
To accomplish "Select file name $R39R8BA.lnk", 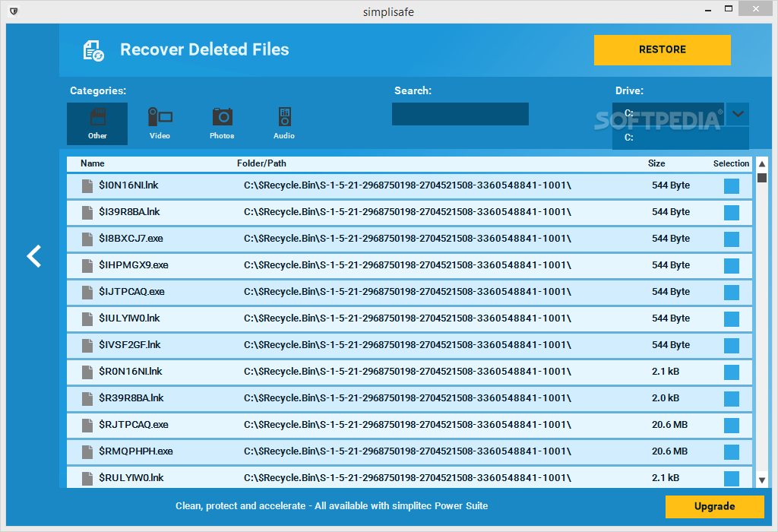I will [131, 398].
